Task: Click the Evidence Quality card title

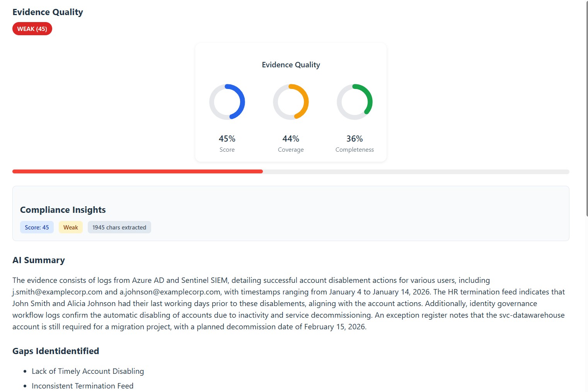Action: [291, 65]
